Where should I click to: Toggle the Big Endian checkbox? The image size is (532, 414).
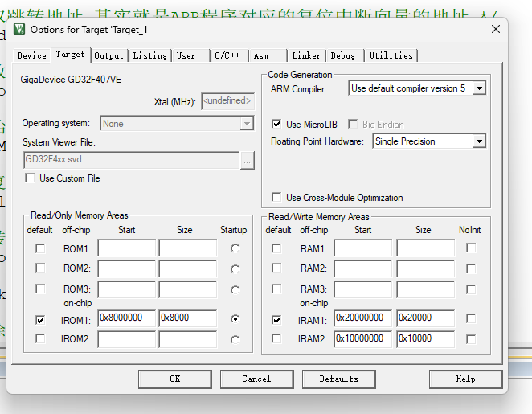click(x=353, y=124)
